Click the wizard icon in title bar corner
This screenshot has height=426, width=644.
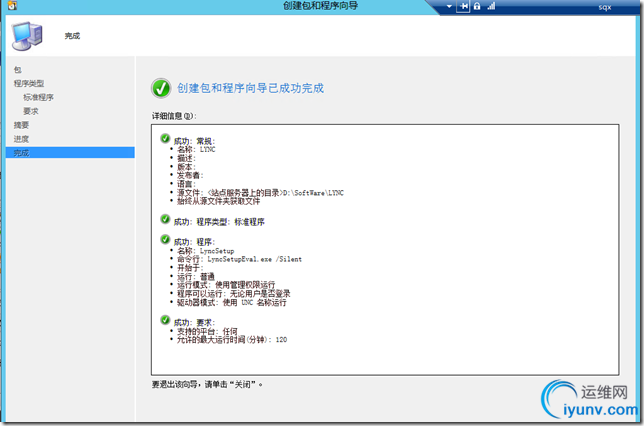(x=12, y=5)
